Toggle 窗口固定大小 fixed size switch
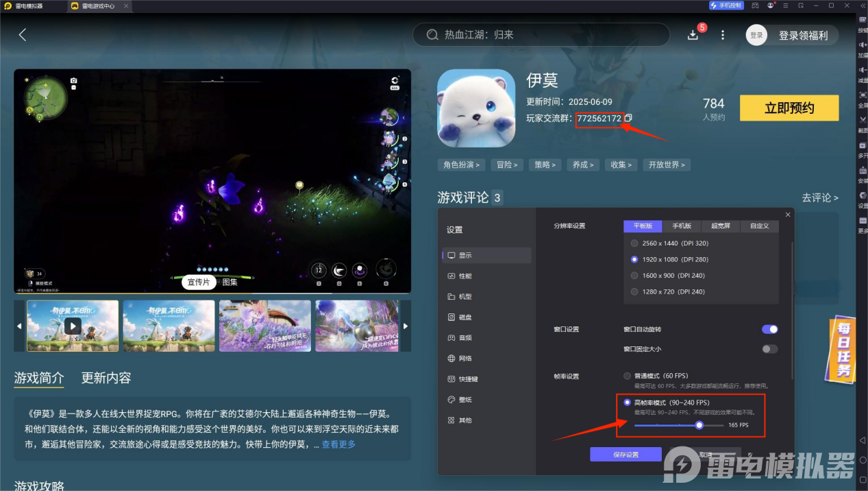 [770, 349]
